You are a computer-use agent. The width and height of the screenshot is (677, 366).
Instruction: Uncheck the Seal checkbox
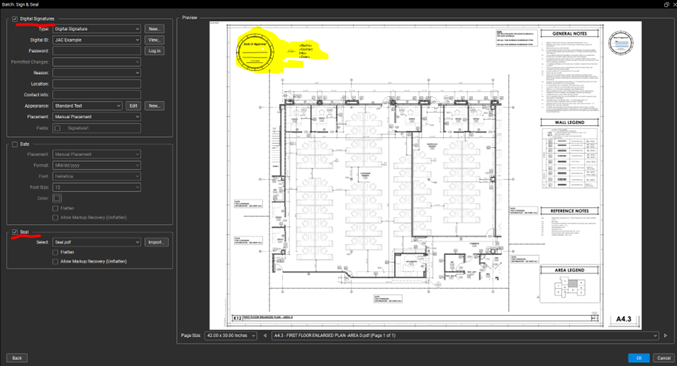[x=15, y=232]
